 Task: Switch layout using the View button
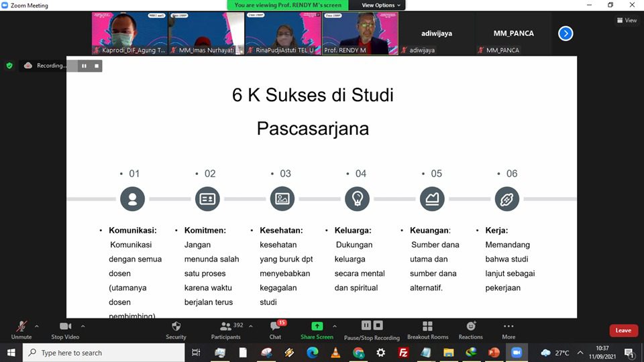(627, 20)
